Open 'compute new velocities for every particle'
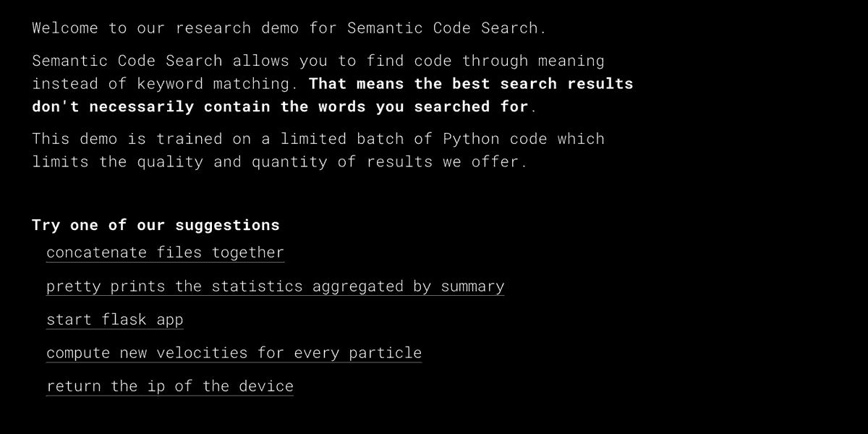The height and width of the screenshot is (434, 868). [234, 352]
